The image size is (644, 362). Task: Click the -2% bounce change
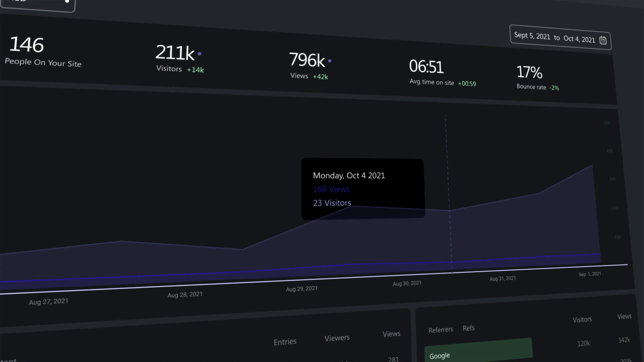tap(554, 88)
